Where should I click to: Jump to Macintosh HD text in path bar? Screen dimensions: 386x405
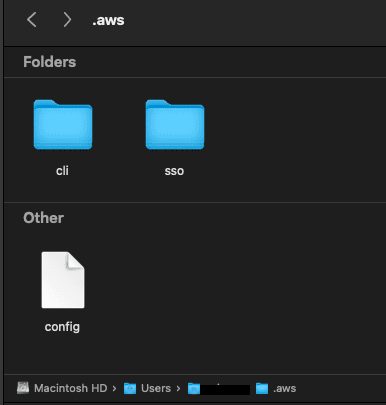pyautogui.click(x=71, y=388)
